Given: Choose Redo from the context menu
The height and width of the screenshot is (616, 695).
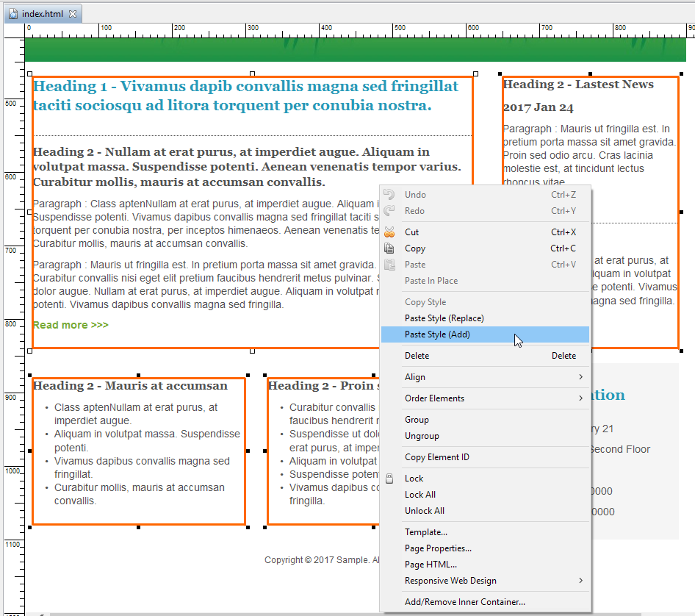Looking at the screenshot, I should click(x=486, y=211).
